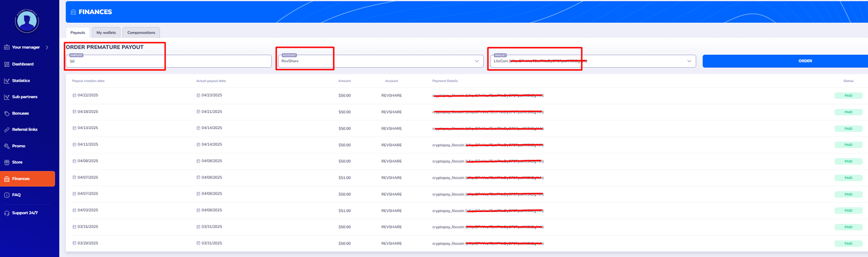This screenshot has width=868, height=257.
Task: Click the FAQ info icon
Action: click(7, 195)
